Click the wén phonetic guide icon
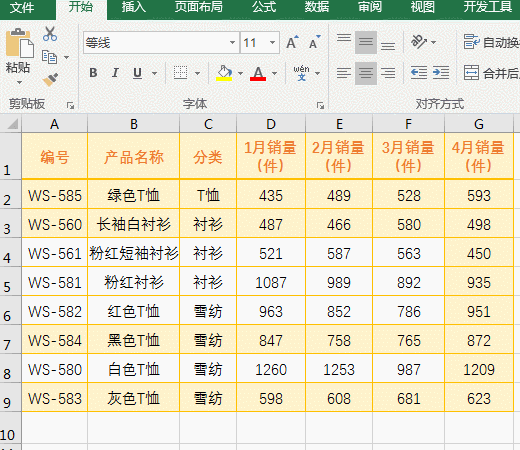Viewport: 520px width, 450px height. [x=301, y=73]
